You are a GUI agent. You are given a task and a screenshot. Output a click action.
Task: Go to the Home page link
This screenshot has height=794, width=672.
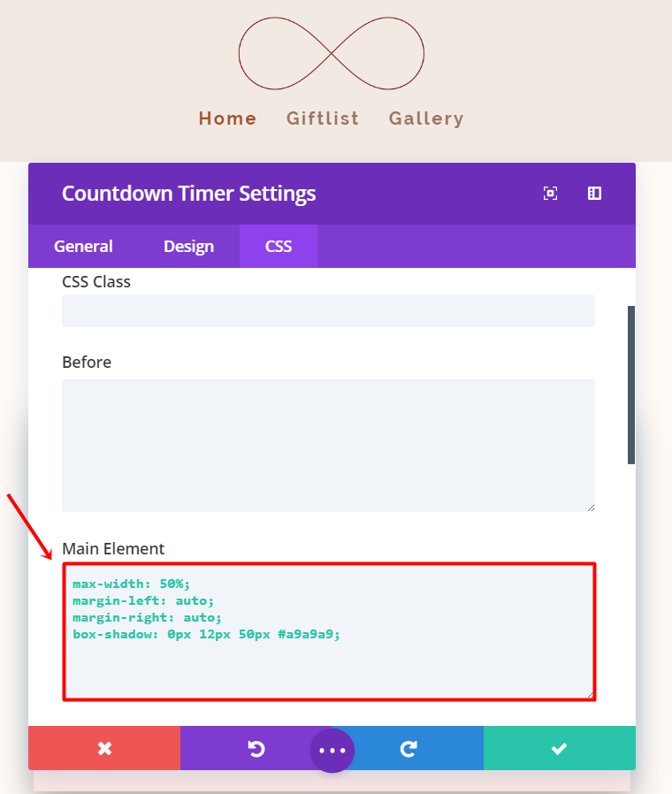point(227,118)
